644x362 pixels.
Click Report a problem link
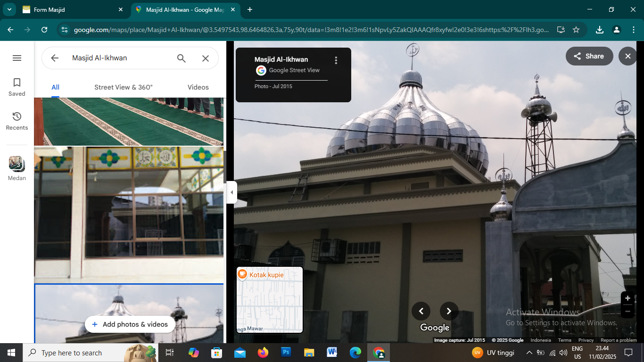tap(619, 340)
